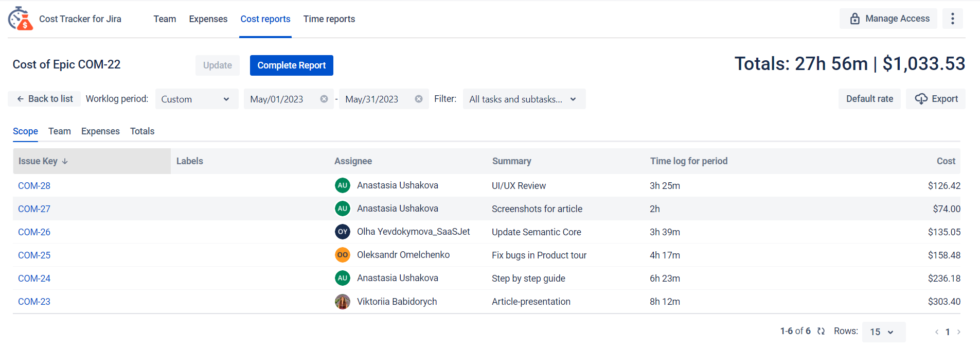This screenshot has width=980, height=347.
Task: Click the Oleksandr Omelchenko OO avatar
Action: [x=343, y=255]
